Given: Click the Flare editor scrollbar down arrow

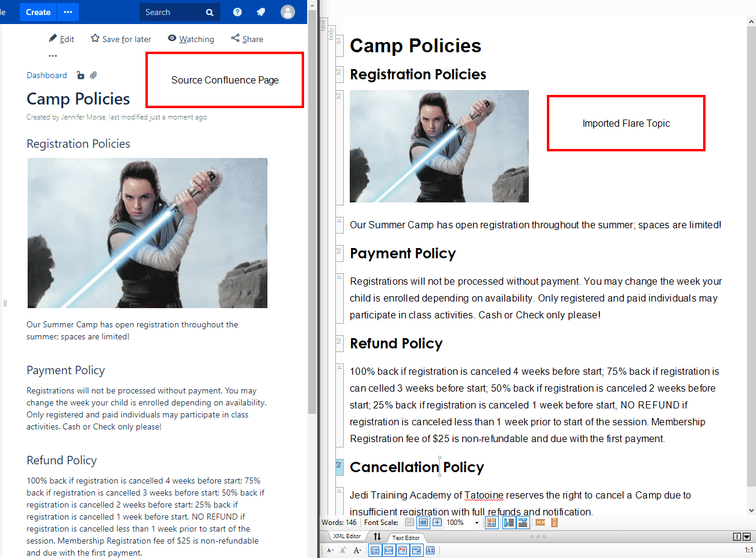Looking at the screenshot, I should pos(752,510).
